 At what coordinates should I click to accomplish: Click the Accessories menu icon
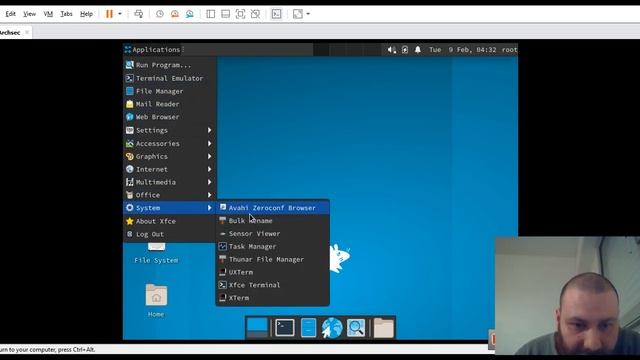coord(130,144)
